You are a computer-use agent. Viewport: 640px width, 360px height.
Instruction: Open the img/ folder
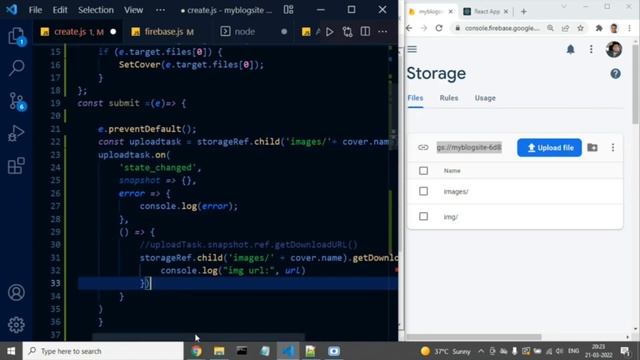point(451,217)
